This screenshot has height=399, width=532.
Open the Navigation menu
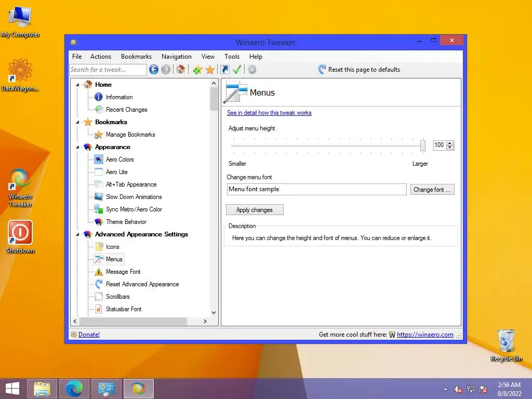point(177,57)
